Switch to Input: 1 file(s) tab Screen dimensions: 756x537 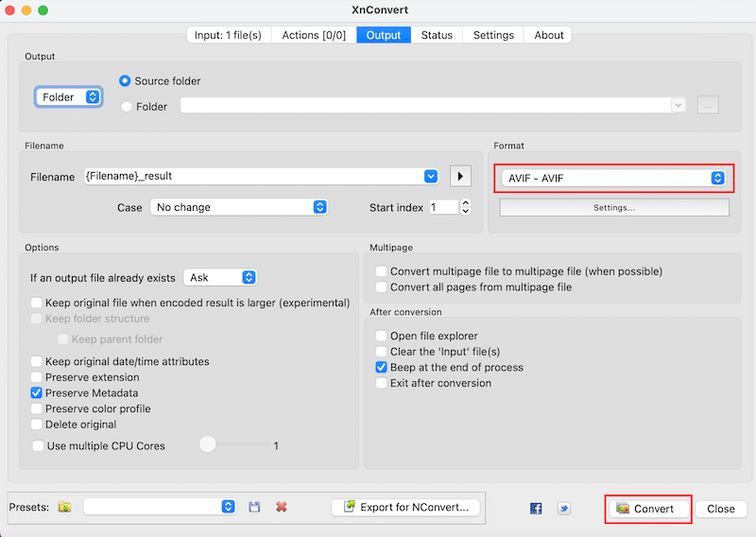pyautogui.click(x=229, y=35)
